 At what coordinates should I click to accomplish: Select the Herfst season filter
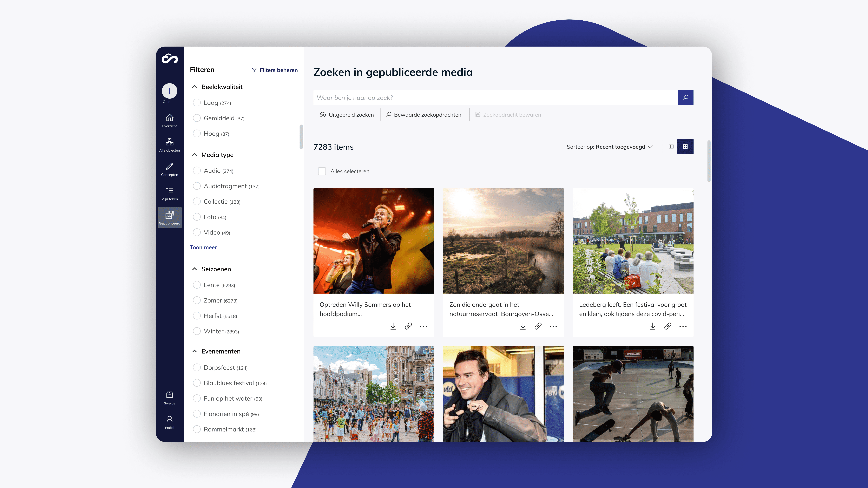(197, 316)
